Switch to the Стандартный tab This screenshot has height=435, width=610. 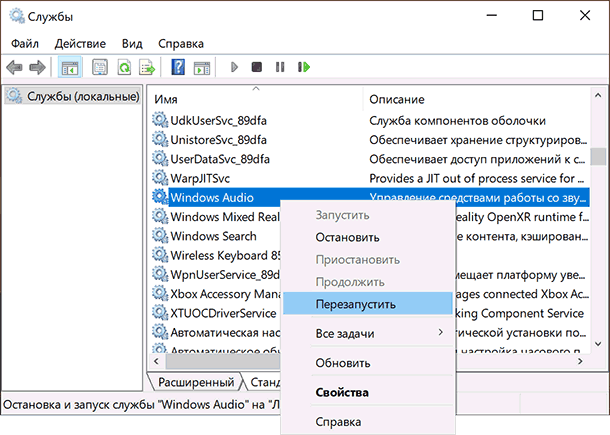click(265, 382)
